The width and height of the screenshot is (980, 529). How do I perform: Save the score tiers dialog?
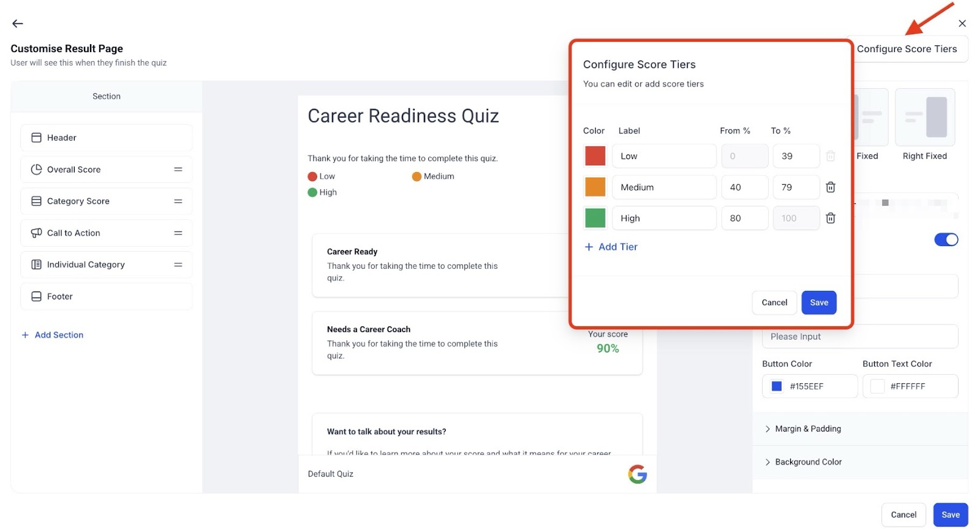click(x=819, y=302)
